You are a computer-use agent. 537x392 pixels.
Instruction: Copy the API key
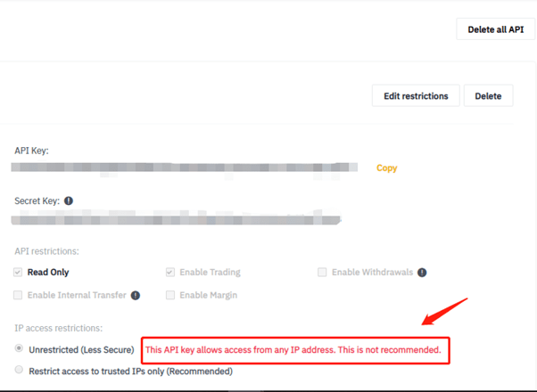386,168
